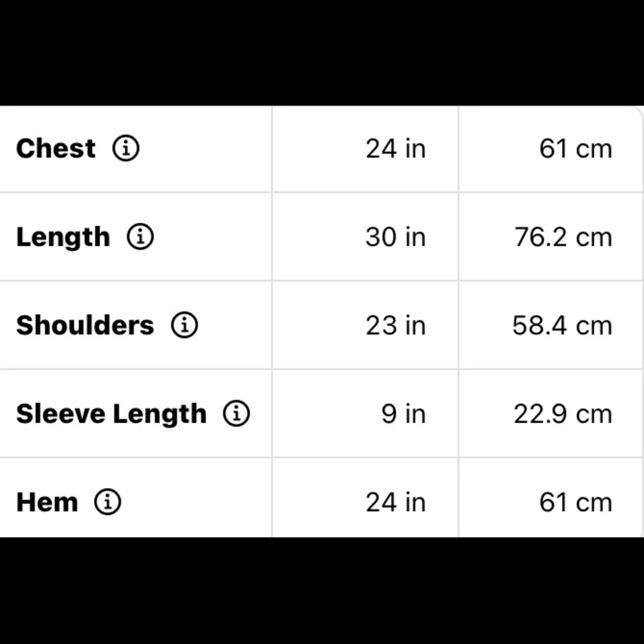Viewport: 644px width, 644px height.
Task: Select the Length row label
Action: [63, 238]
